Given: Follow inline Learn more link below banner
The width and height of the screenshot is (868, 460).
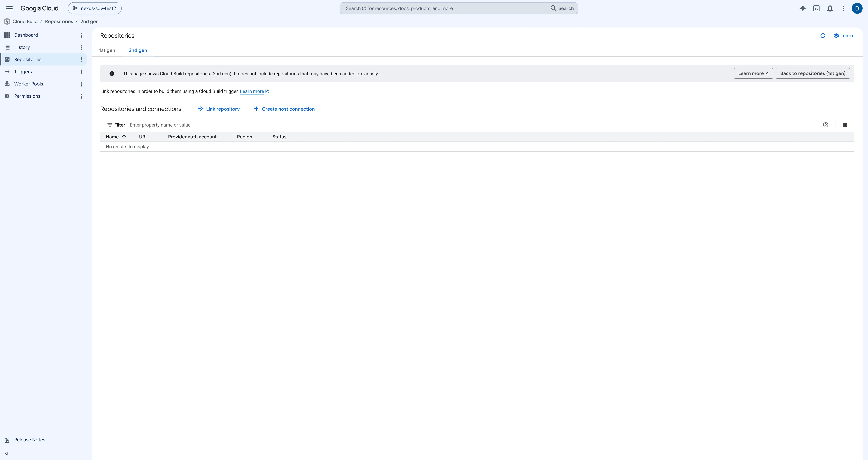Looking at the screenshot, I should [254, 91].
